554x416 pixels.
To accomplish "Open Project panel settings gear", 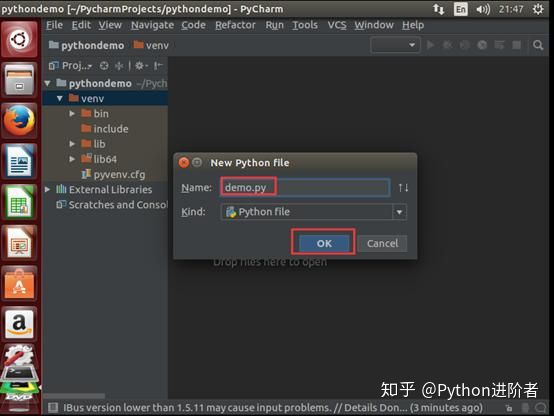I will (x=141, y=66).
